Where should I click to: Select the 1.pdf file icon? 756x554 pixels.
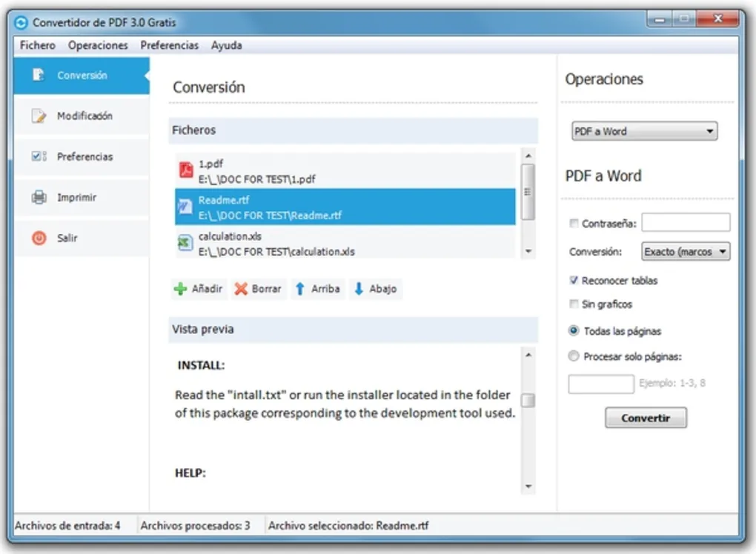pos(185,170)
